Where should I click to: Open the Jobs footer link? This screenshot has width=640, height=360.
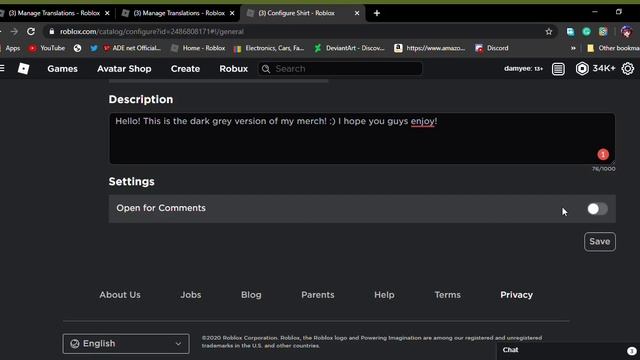click(191, 295)
